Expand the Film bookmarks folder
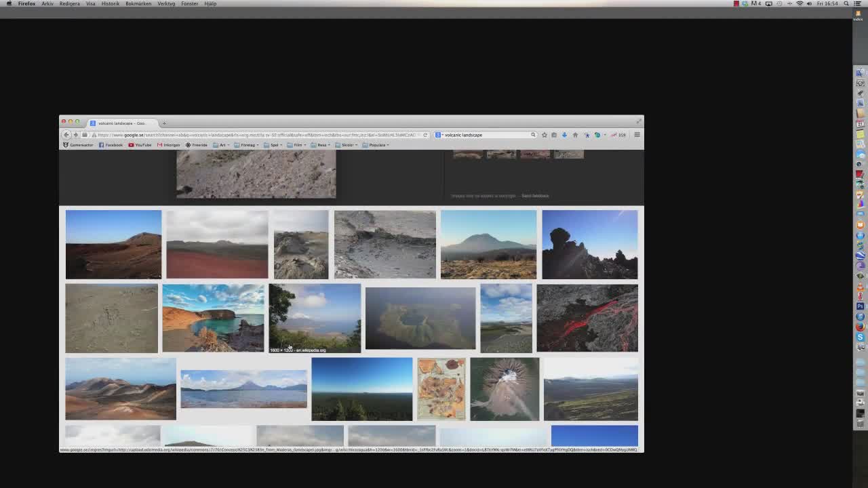 297,145
